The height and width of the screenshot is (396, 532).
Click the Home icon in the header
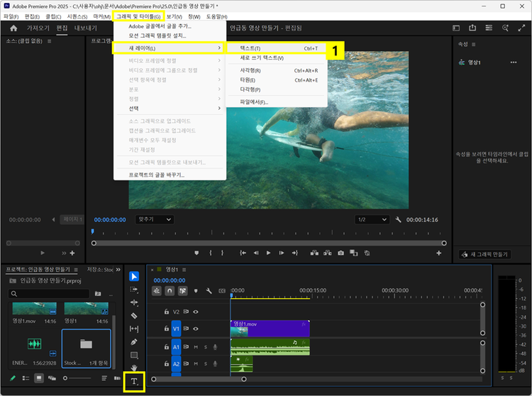point(13,28)
